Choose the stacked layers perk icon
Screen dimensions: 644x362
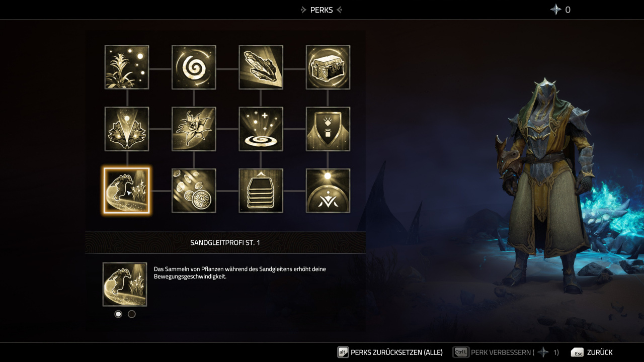point(261,191)
